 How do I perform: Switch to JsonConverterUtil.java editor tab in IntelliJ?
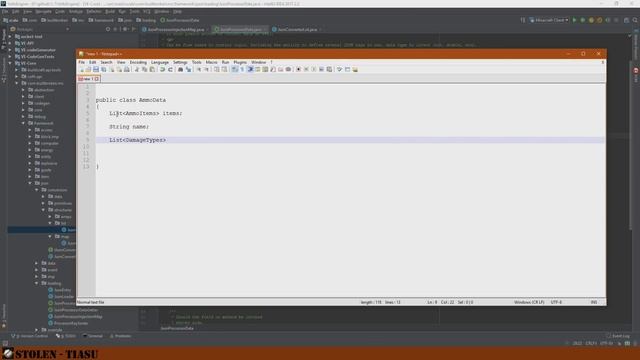pos(297,29)
